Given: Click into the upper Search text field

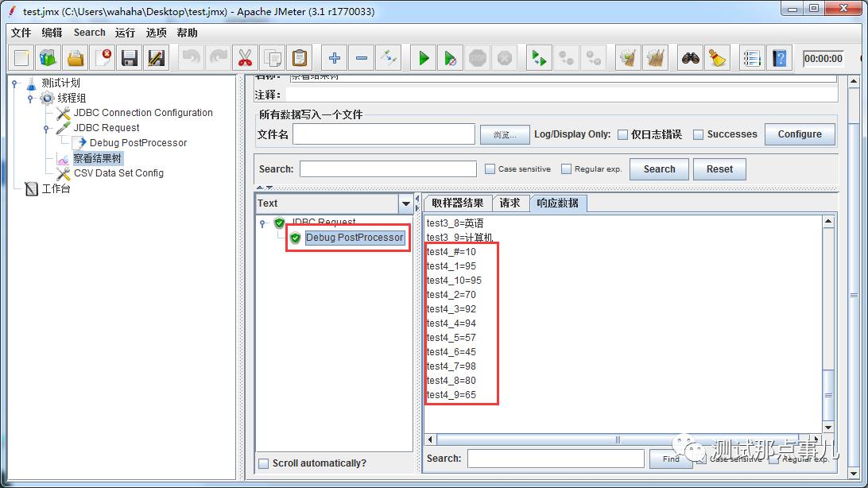Looking at the screenshot, I should coord(388,168).
